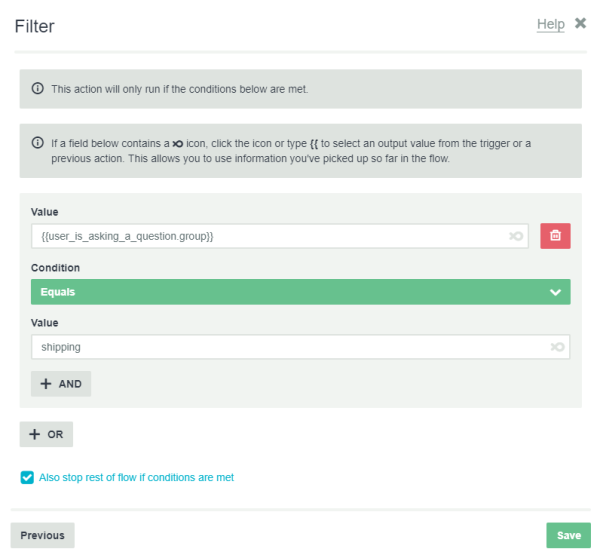This screenshot has width=600, height=558.
Task: Click the Filter dialog title
Action: point(34,26)
